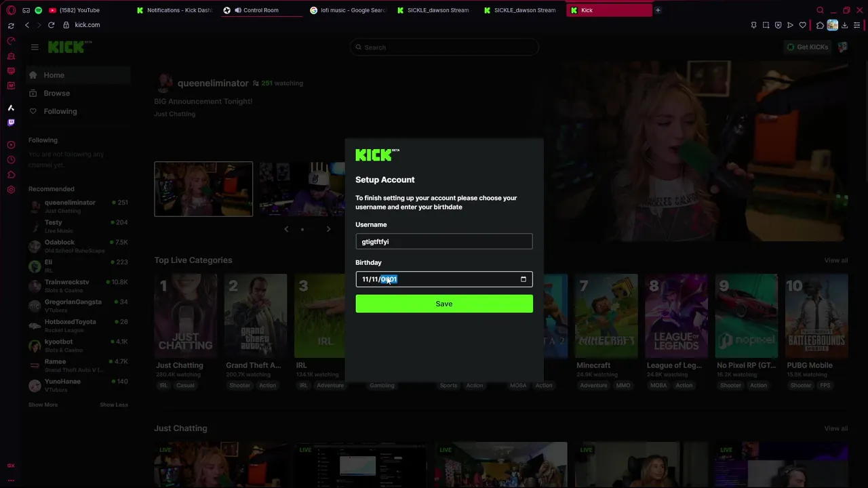Click the Pinboards pin icon in toolbar

[x=753, y=25]
